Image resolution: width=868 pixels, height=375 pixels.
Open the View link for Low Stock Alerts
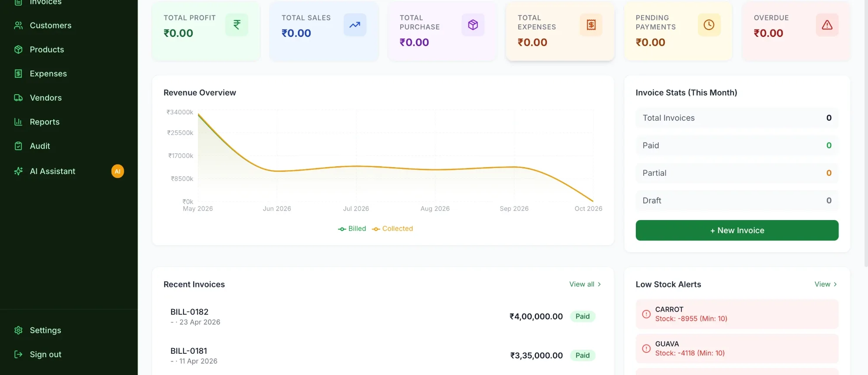coord(825,284)
